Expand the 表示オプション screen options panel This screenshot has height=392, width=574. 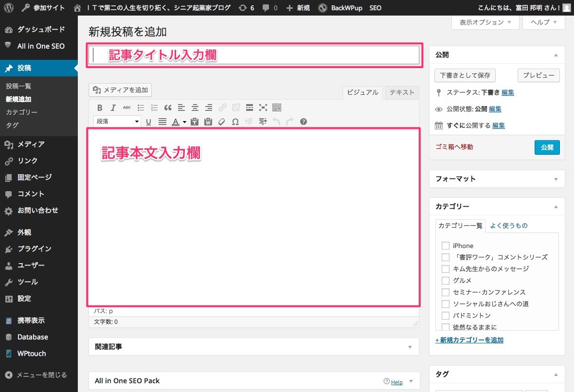click(485, 22)
